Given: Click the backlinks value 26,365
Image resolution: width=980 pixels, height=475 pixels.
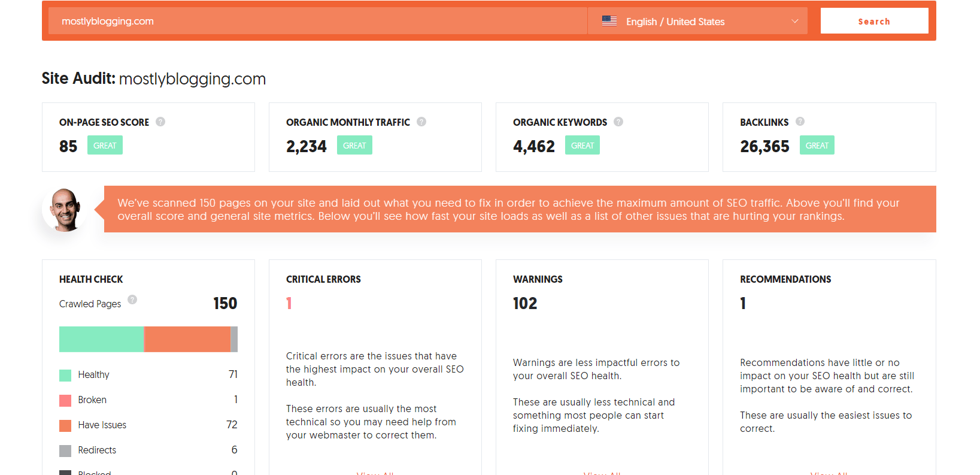Looking at the screenshot, I should 764,146.
